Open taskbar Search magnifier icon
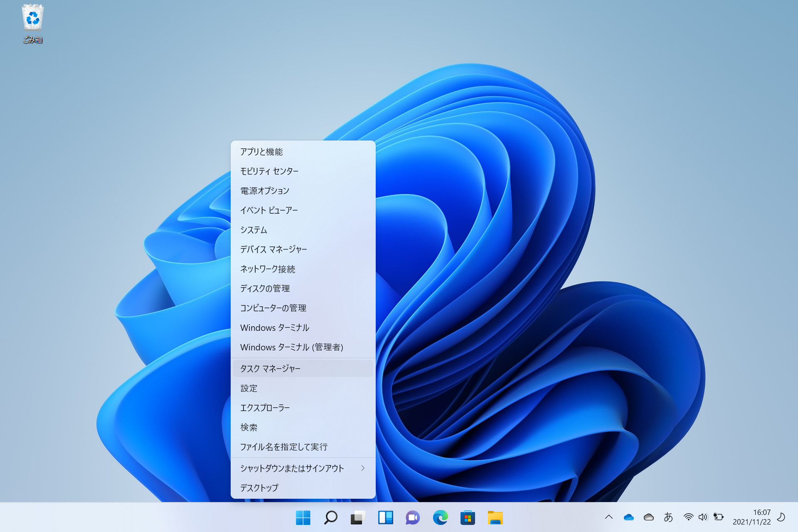 click(x=330, y=517)
